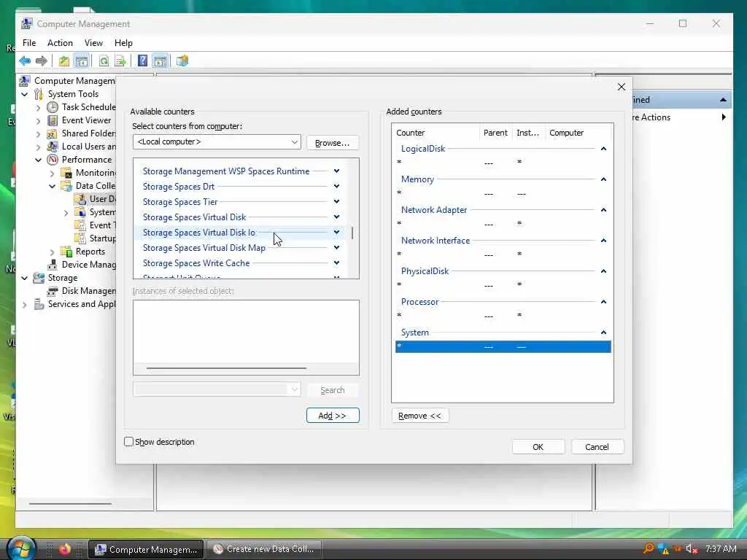Select Disk Management icon in tree
Screen dimensions: 747x560
[x=53, y=291]
